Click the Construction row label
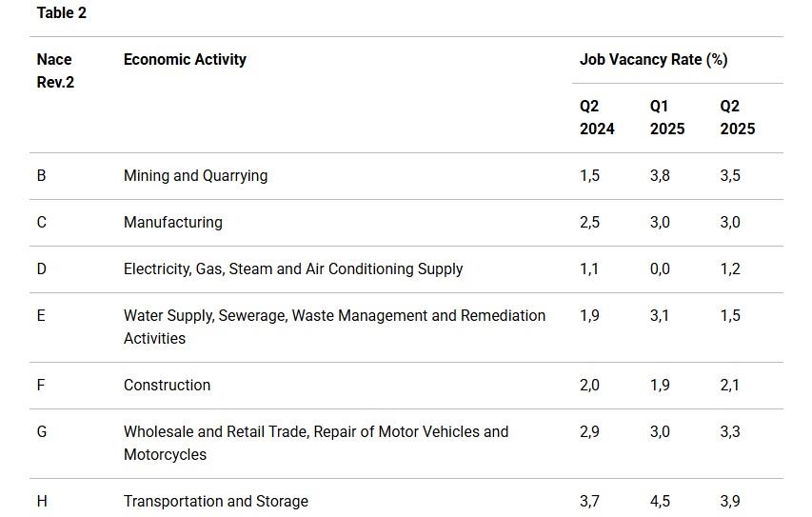Image resolution: width=812 pixels, height=517 pixels. coord(167,385)
